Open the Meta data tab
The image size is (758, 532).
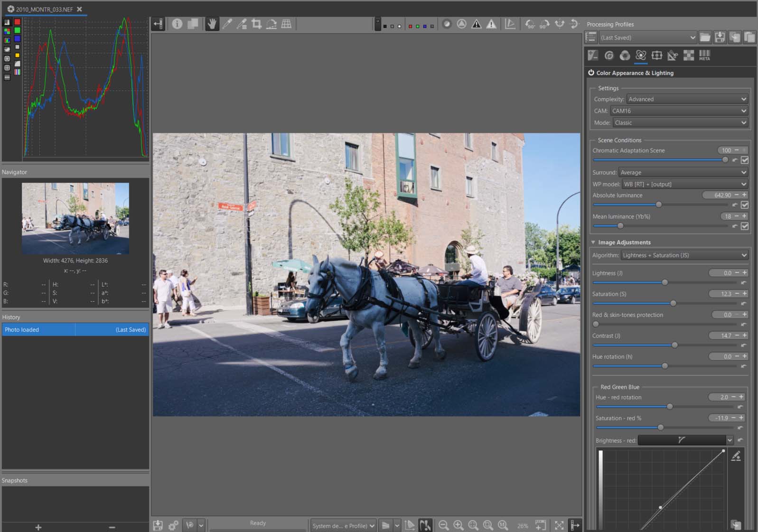coord(704,56)
